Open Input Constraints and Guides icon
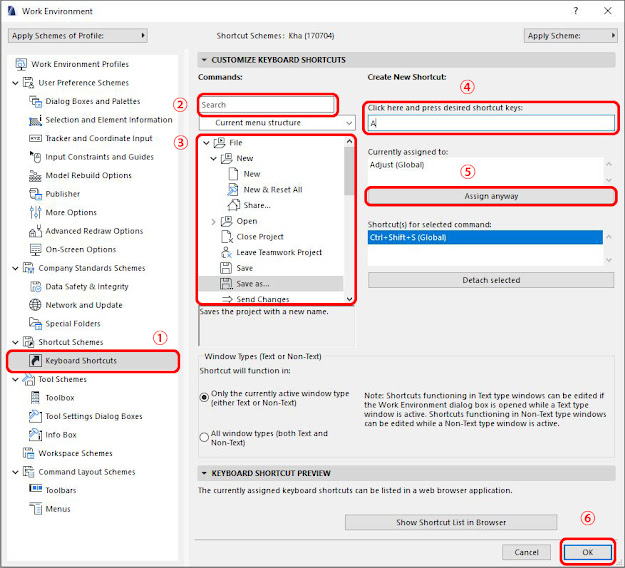This screenshot has height=568, width=625. coord(35,157)
